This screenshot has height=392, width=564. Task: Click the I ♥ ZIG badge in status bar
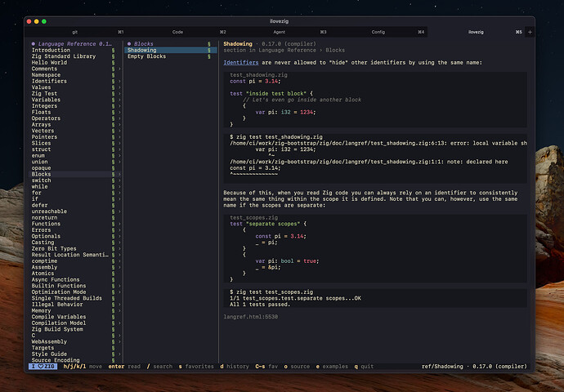coord(43,367)
